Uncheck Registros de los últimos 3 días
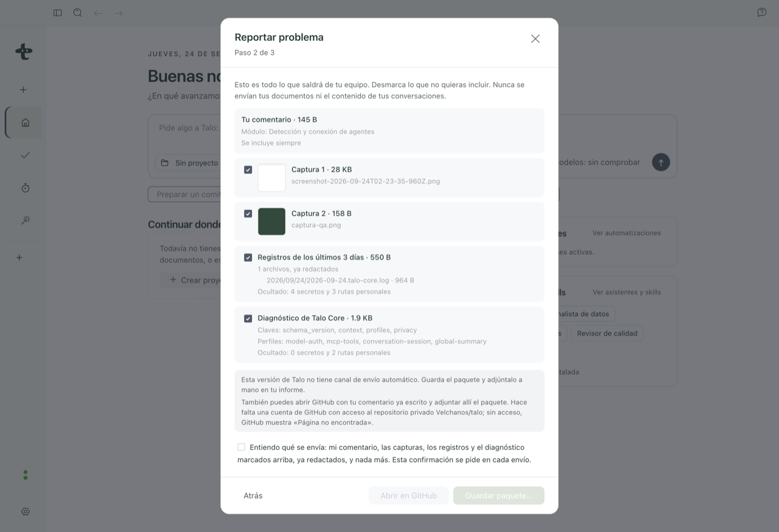This screenshot has height=532, width=779. pos(248,257)
